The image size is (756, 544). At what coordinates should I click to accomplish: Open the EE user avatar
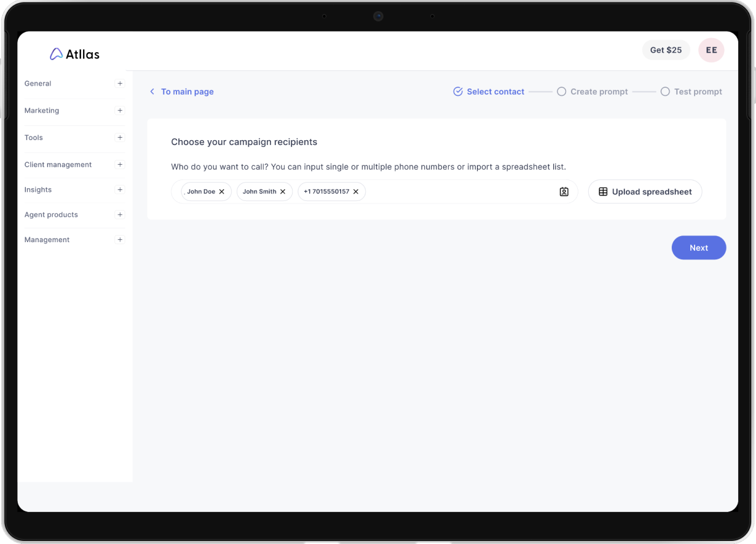(711, 50)
